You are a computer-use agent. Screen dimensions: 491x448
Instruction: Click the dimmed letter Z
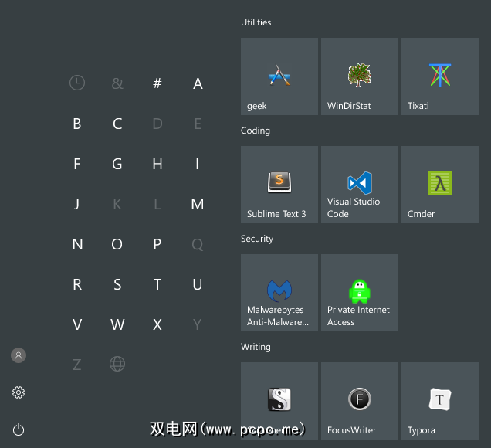pos(77,365)
